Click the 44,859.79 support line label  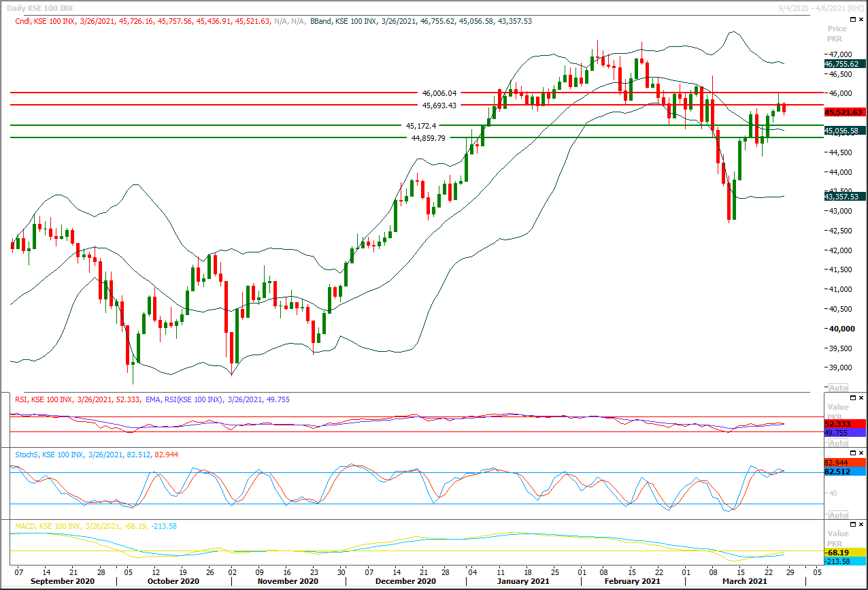click(x=429, y=137)
